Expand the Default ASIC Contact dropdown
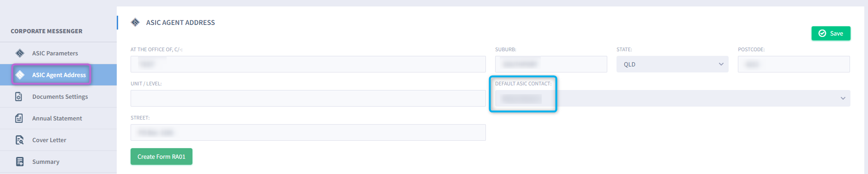The image size is (868, 174). (672, 98)
